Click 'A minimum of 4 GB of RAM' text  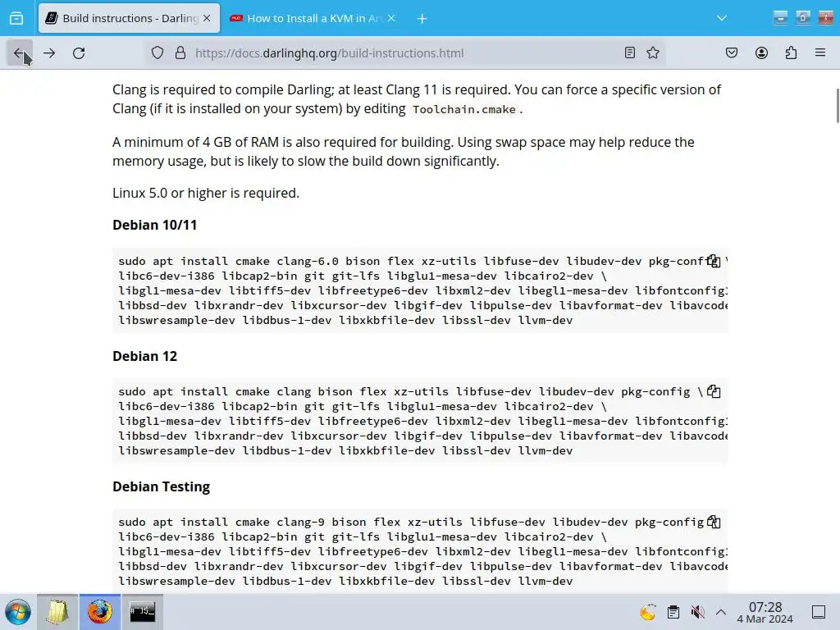click(x=195, y=142)
